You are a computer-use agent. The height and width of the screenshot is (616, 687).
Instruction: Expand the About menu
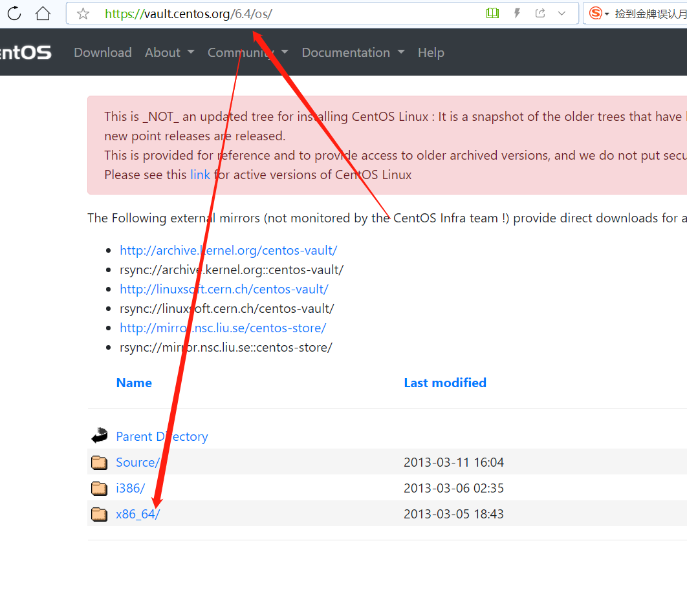(x=169, y=52)
